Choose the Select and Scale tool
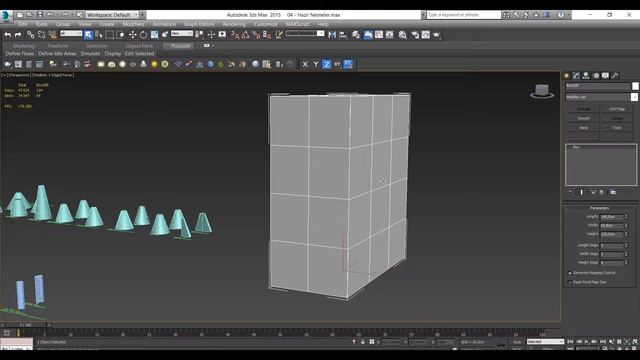The width and height of the screenshot is (640, 360). (x=154, y=35)
